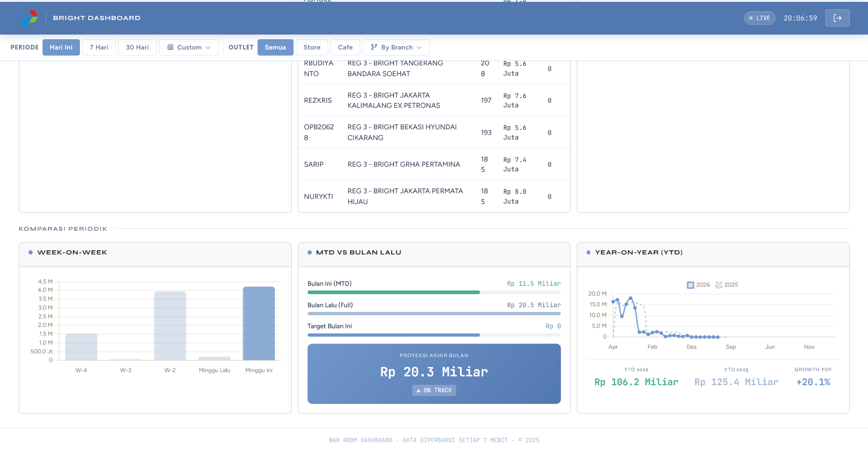868x452 pixels.
Task: Click the Bright Dashboard logo icon
Action: pos(29,18)
